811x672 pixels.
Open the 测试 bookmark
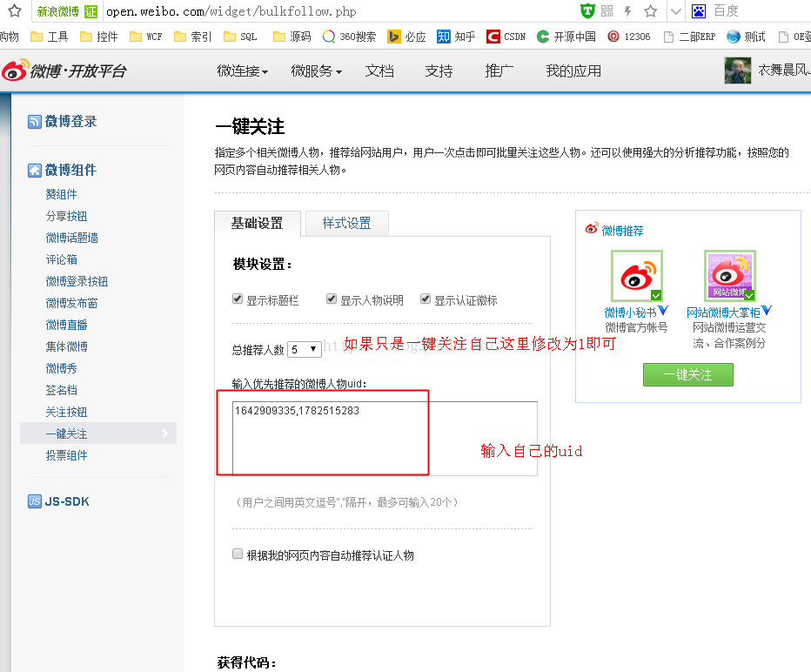coord(746,37)
